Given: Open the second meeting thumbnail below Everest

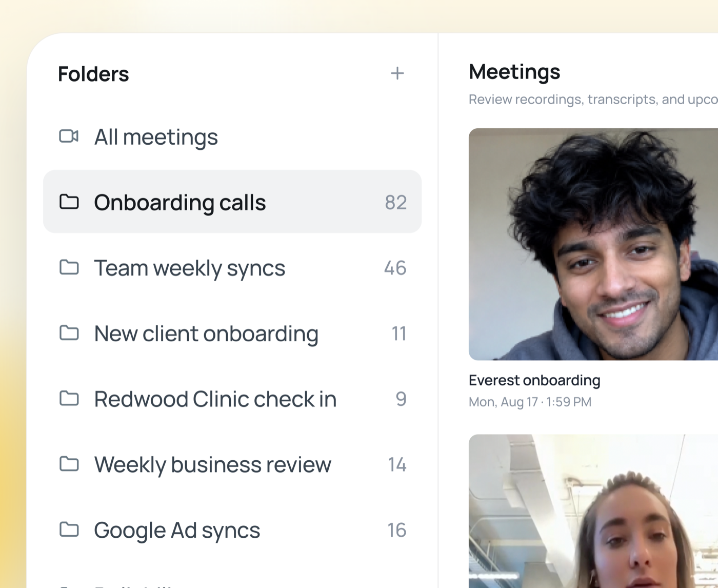Looking at the screenshot, I should coord(593,511).
